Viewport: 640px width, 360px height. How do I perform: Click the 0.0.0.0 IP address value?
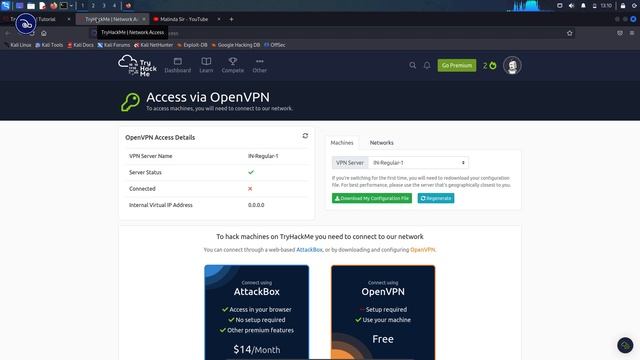[256, 205]
